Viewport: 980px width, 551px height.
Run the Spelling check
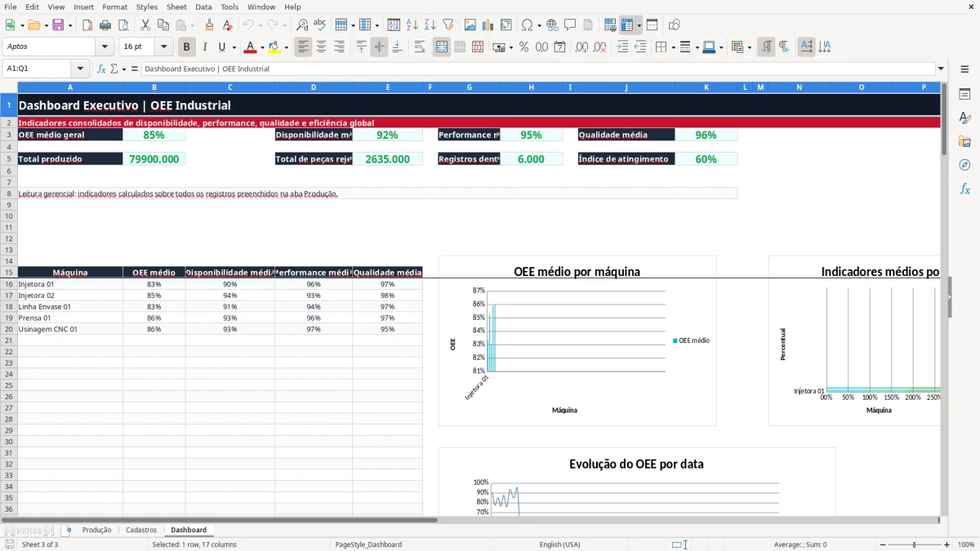tap(320, 25)
